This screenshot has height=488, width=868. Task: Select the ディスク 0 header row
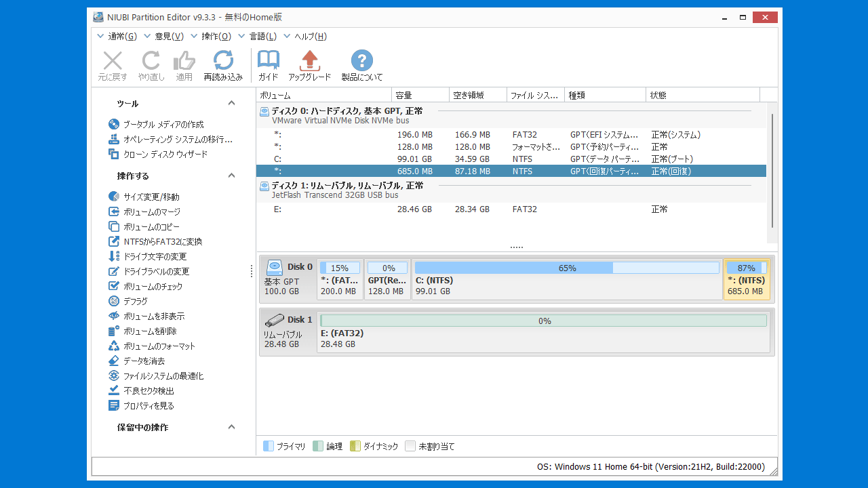[x=511, y=115]
